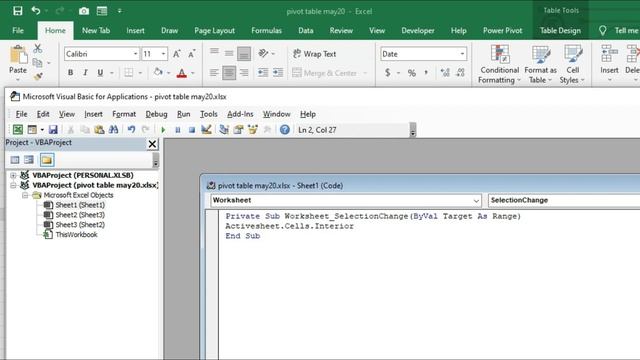Open VBA editor Add-Ins menu
Viewport: 640px width, 360px height.
tap(240, 114)
